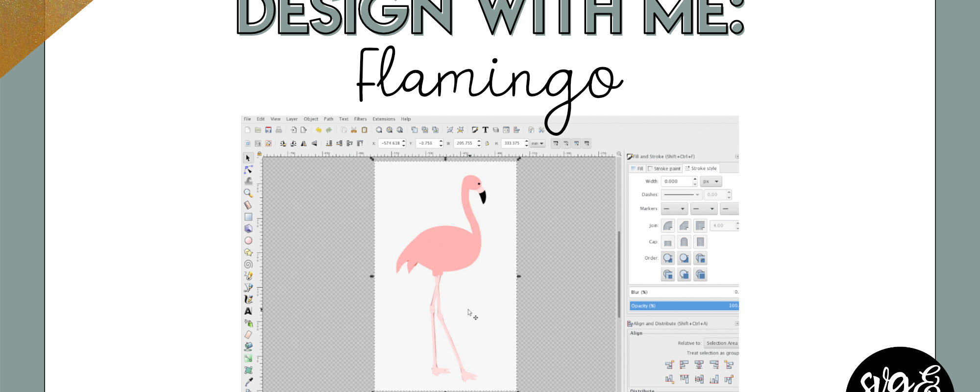Click the Cut scissors icon

[354, 130]
